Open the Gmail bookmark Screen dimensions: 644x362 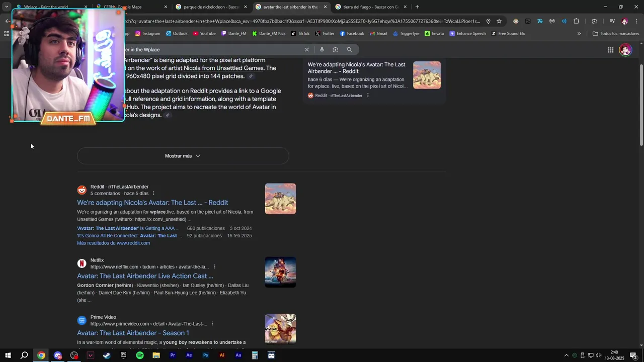click(378, 34)
